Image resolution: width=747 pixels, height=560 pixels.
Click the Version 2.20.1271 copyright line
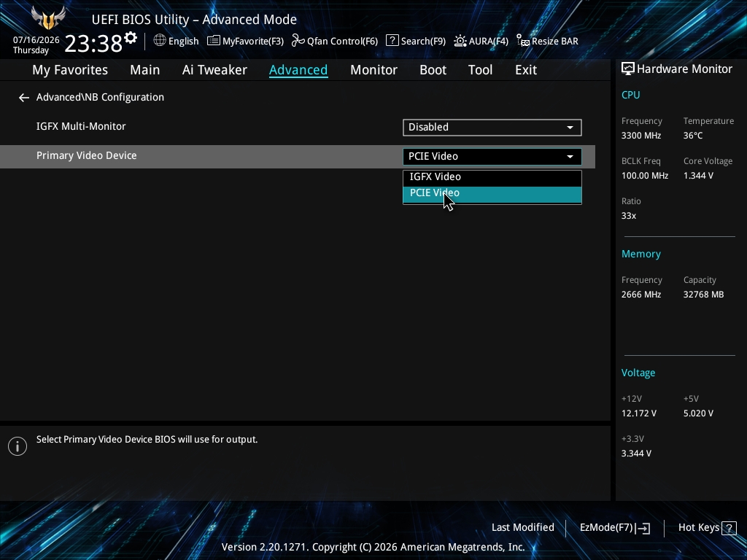click(x=373, y=547)
